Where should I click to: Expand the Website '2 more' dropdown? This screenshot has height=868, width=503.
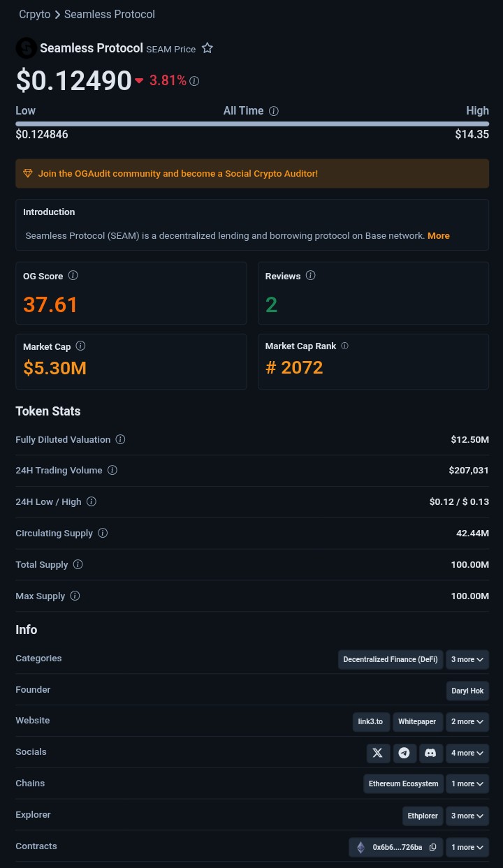[467, 721]
